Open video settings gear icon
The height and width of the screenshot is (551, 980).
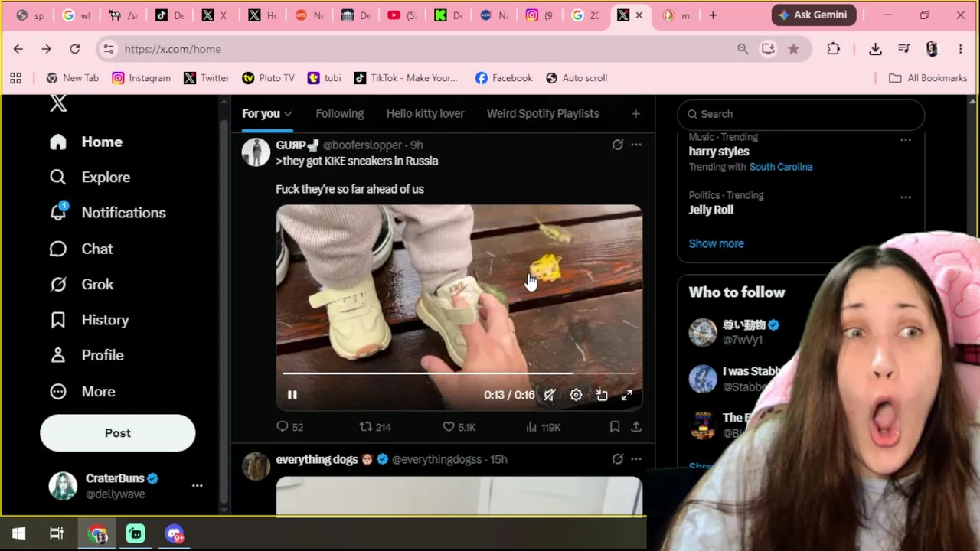(576, 395)
